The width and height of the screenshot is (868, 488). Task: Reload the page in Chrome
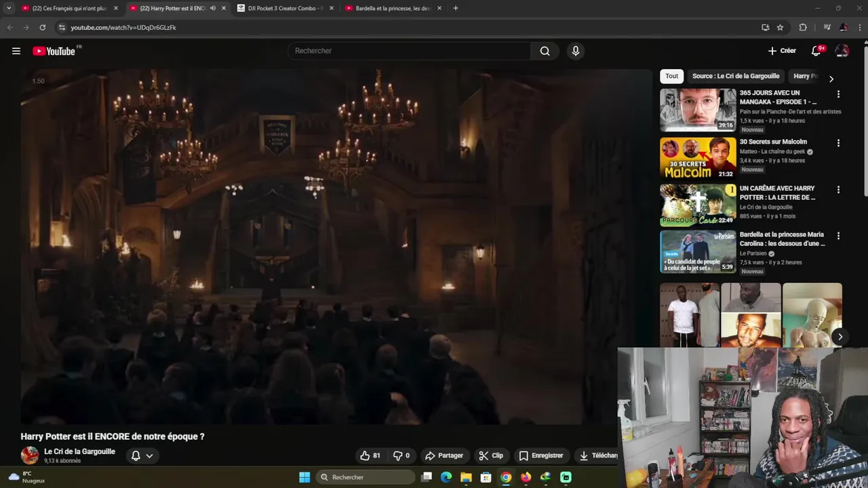[42, 27]
